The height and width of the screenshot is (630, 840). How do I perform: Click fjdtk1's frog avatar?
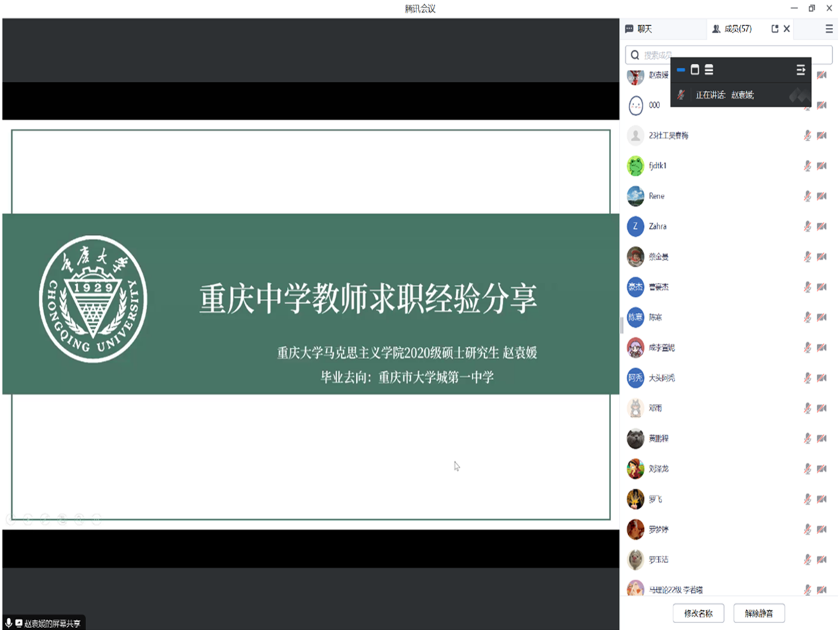click(635, 166)
